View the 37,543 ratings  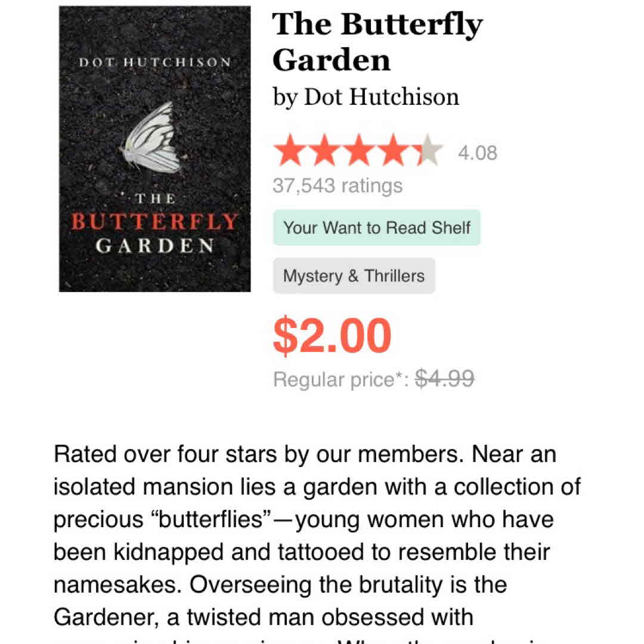tap(338, 185)
